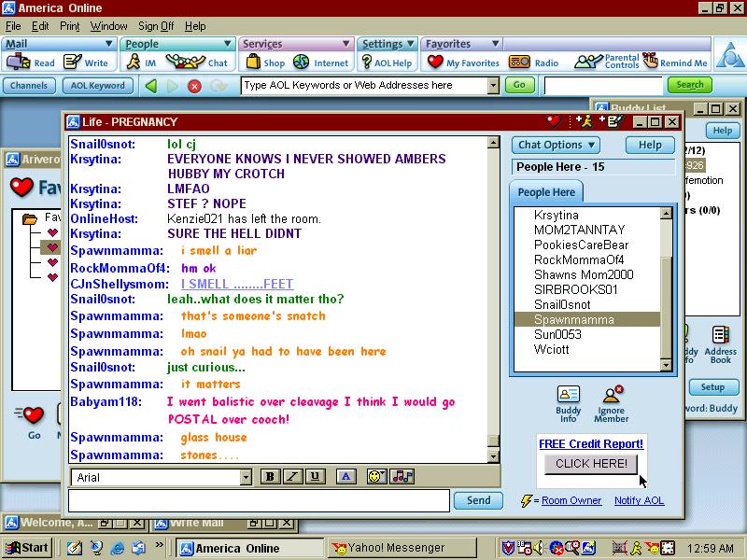The height and width of the screenshot is (560, 747).
Task: Toggle italic text formatting
Action: (292, 476)
